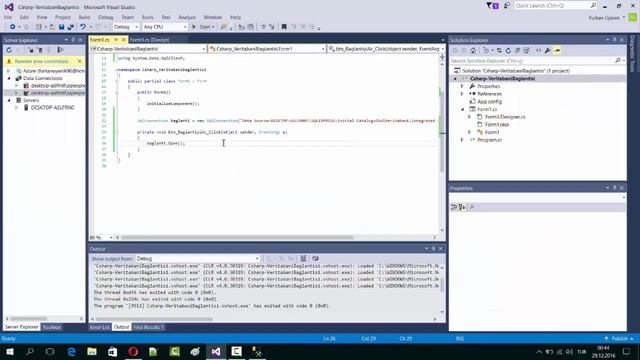Click the Save icon in toolbar

(x=61, y=27)
